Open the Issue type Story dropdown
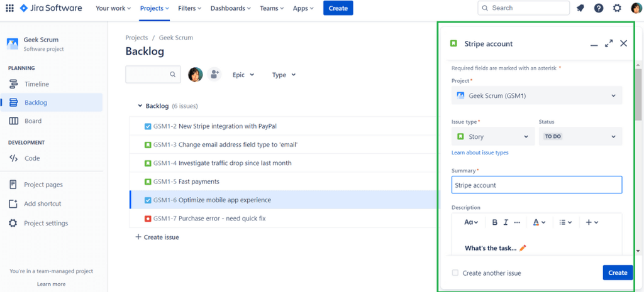Viewport: 644px width, 292px height. (x=493, y=136)
